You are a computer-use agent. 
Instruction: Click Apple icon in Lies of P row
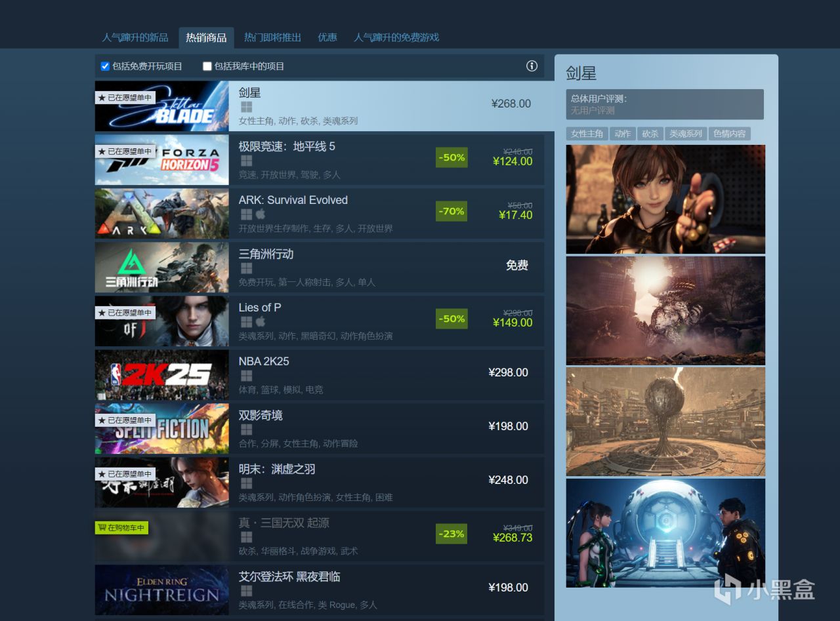click(260, 322)
